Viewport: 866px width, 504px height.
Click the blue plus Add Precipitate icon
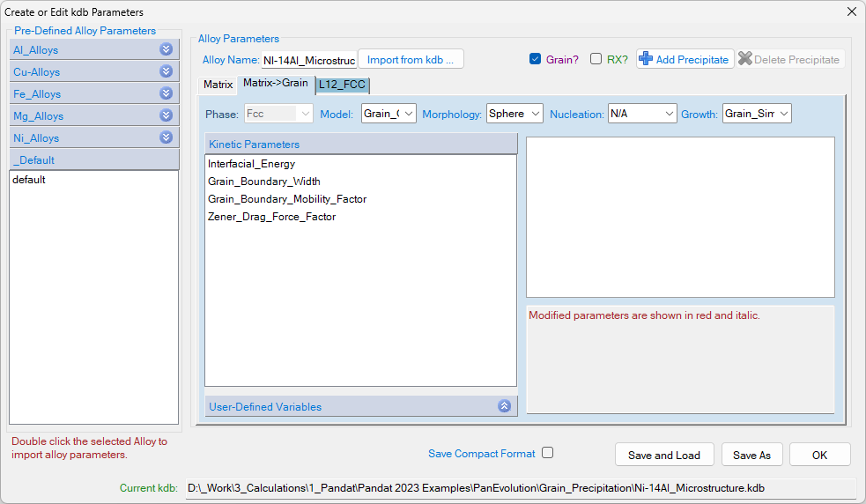[646, 59]
